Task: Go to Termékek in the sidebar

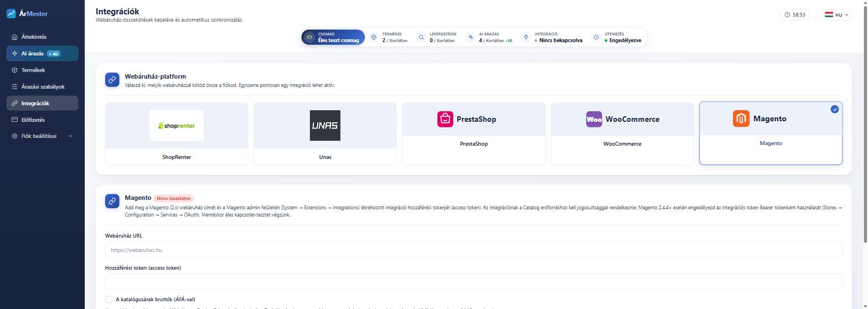Action: (x=42, y=70)
